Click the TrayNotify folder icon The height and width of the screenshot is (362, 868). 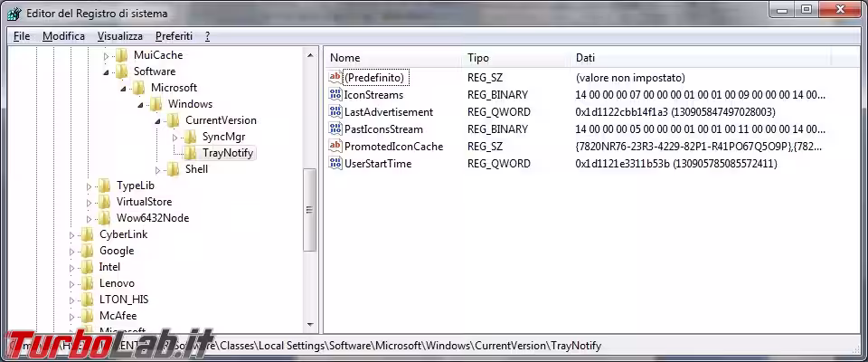[190, 153]
